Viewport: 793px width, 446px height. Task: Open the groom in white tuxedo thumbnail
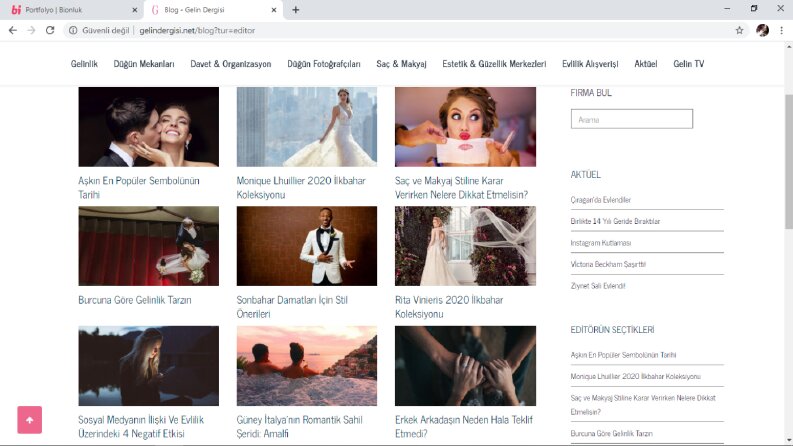pyautogui.click(x=306, y=246)
